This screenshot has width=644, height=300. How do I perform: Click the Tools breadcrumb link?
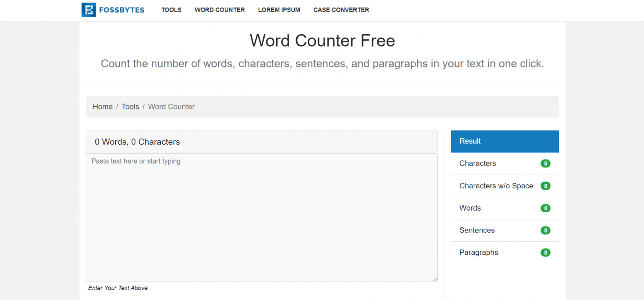pos(130,107)
